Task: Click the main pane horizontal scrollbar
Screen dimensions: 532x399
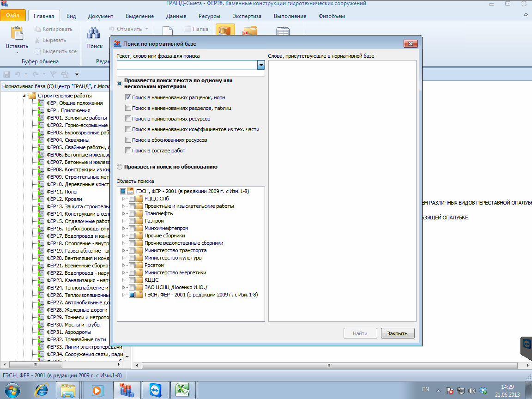Action: (330, 365)
